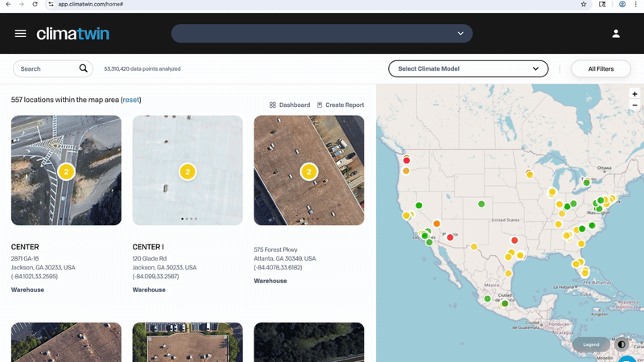Click '557 locations within the map area' text

[x=65, y=100]
